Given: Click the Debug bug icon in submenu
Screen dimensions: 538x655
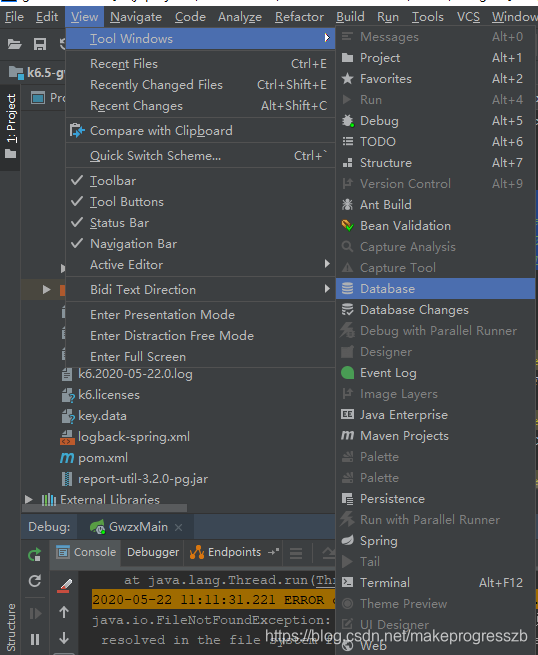Looking at the screenshot, I should 348,121.
